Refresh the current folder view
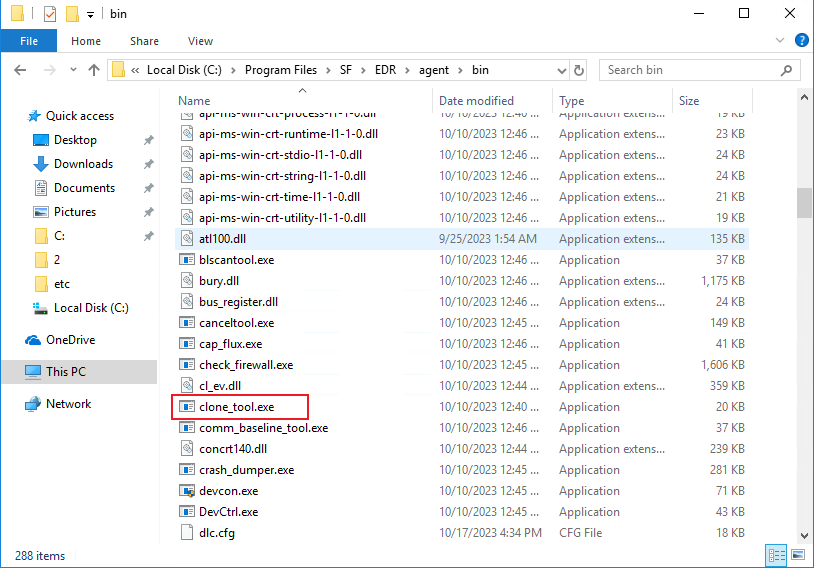 [x=579, y=70]
